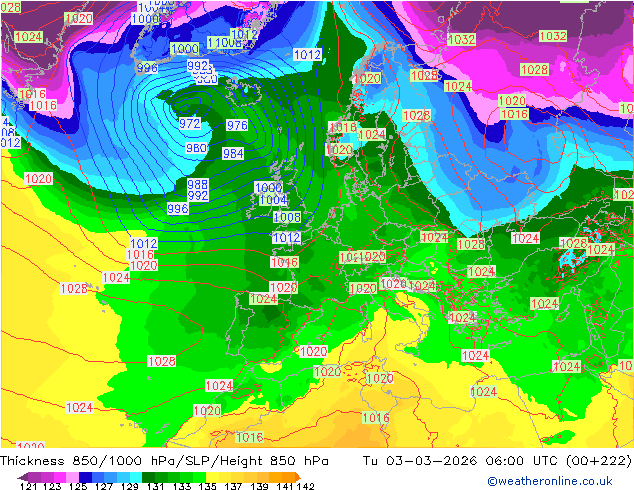Pick the dark purple arrow end of legend

point(23,477)
